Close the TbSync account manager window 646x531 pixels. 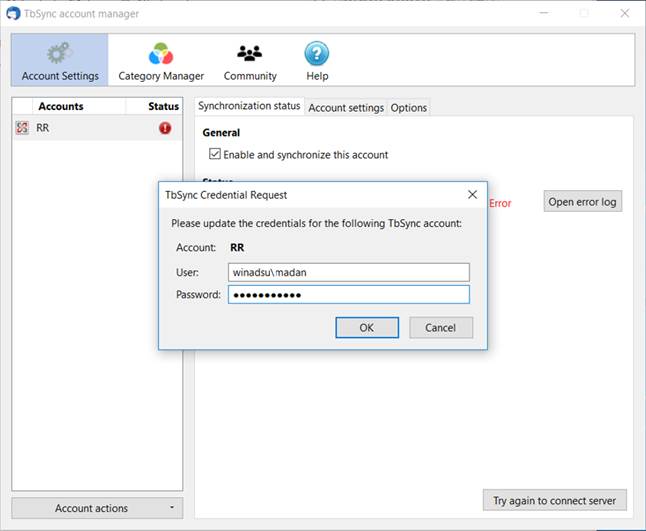pos(625,14)
